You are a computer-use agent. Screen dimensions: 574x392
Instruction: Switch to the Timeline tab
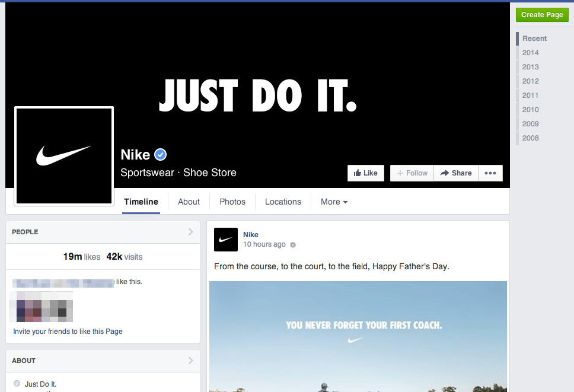coord(141,202)
